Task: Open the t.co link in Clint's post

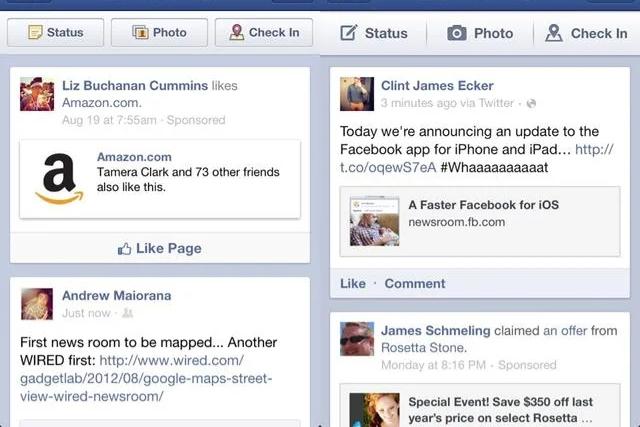Action: [x=476, y=158]
